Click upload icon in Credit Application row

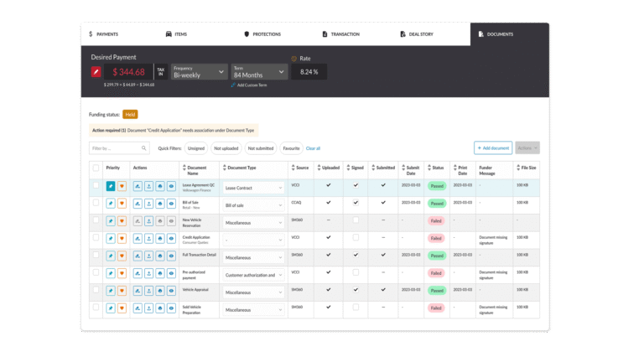click(x=148, y=238)
